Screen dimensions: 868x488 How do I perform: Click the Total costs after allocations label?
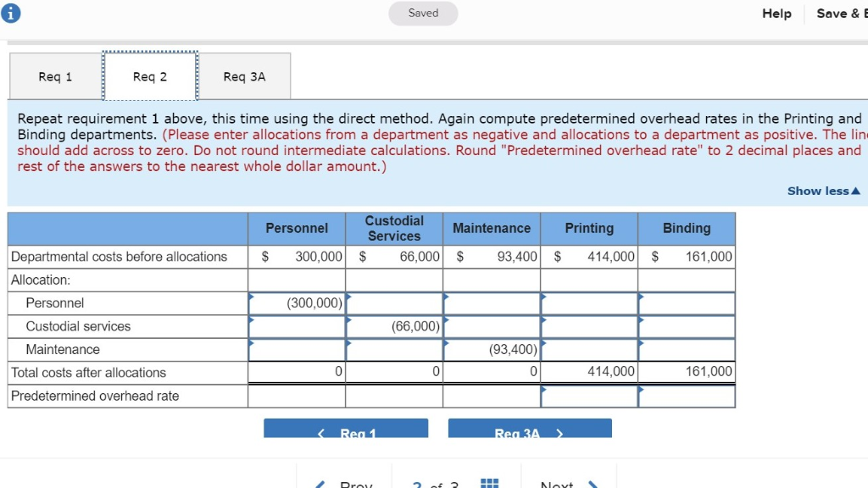[x=88, y=373]
